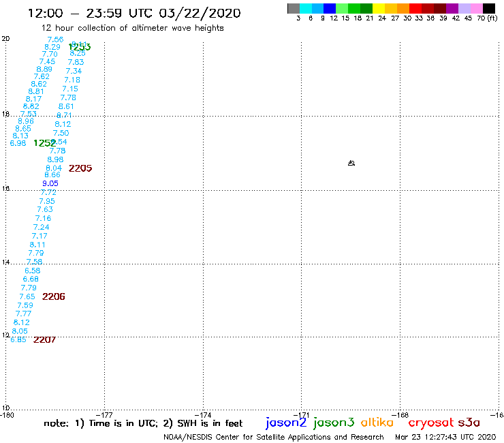Select the blue 9.05 wave height
Image resolution: width=504 pixels, height=443 pixels.
50,183
